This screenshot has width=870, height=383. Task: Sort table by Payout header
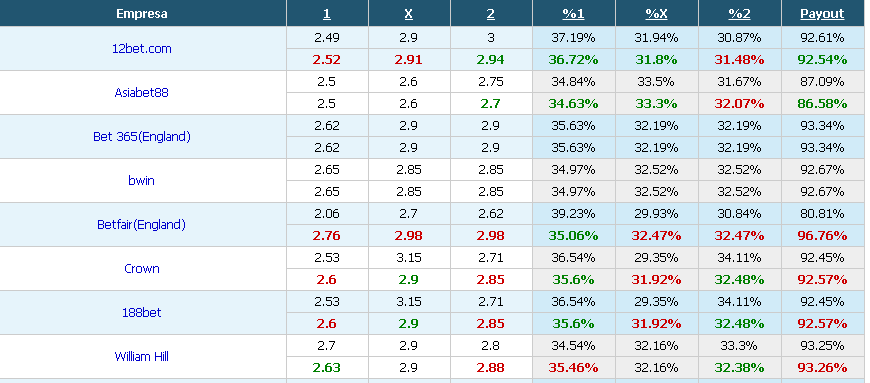click(x=822, y=14)
